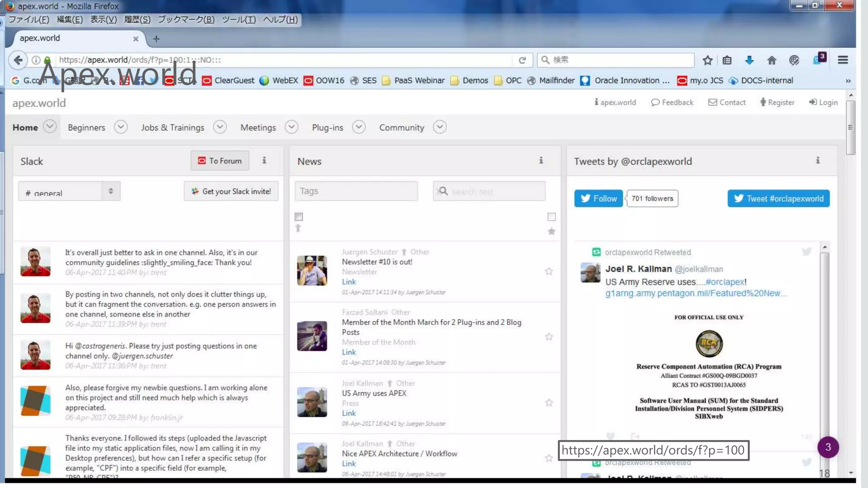Click the page scrollbar down arrow
Screen dimensions: 868x488
coord(851,473)
